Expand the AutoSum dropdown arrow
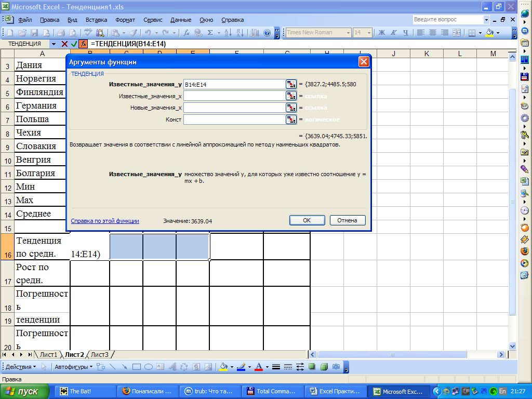532x399 pixels. (219, 33)
